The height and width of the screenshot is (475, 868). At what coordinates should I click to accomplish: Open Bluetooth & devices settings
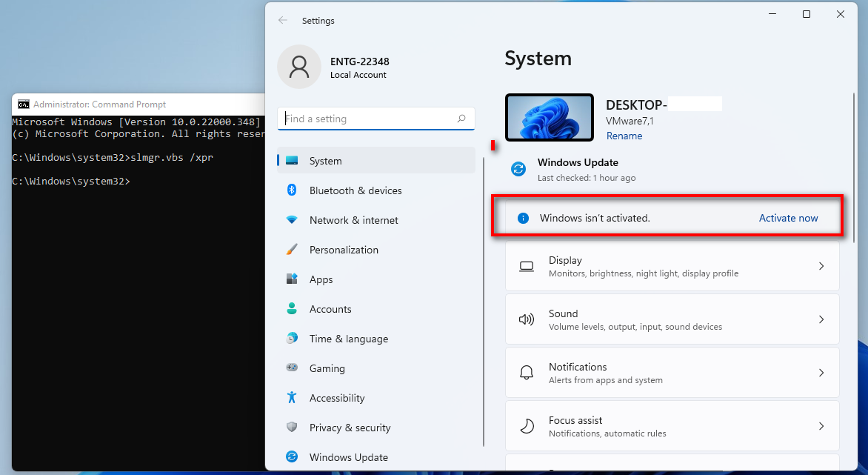pyautogui.click(x=355, y=190)
